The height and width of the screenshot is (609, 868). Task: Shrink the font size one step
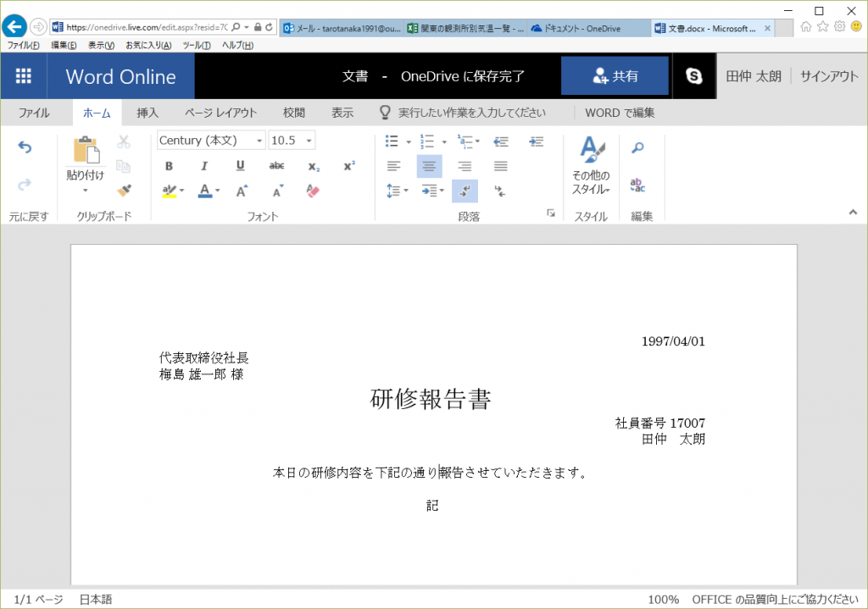[x=277, y=191]
